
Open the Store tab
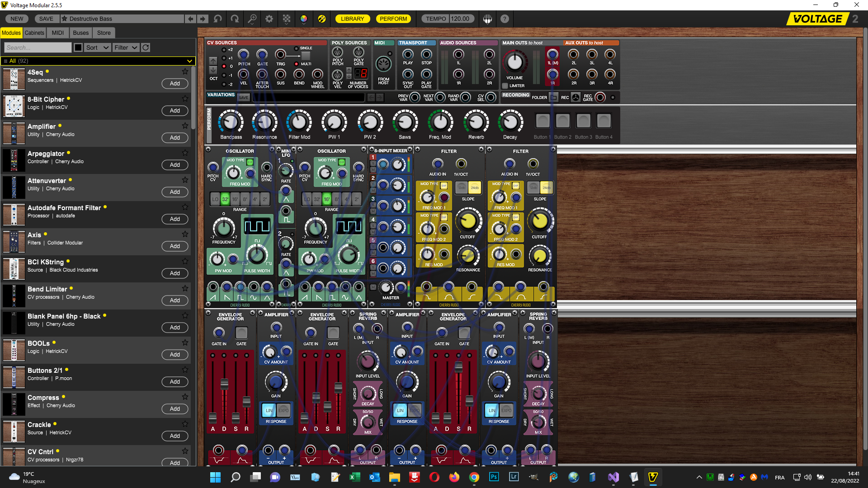[x=104, y=33]
